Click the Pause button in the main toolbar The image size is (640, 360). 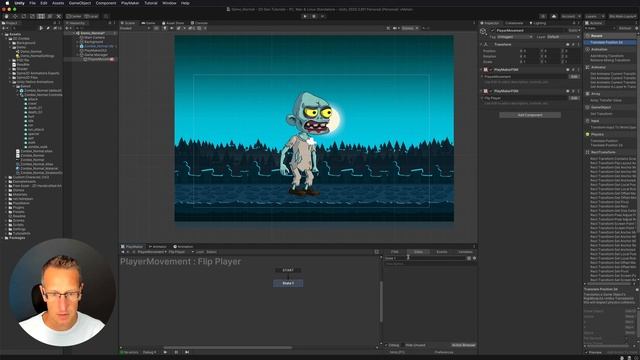pos(314,16)
